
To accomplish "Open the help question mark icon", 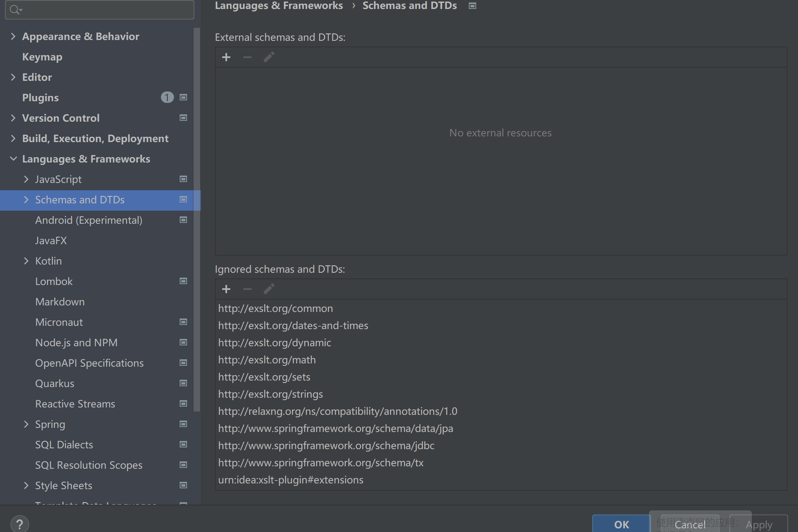I will [x=20, y=523].
